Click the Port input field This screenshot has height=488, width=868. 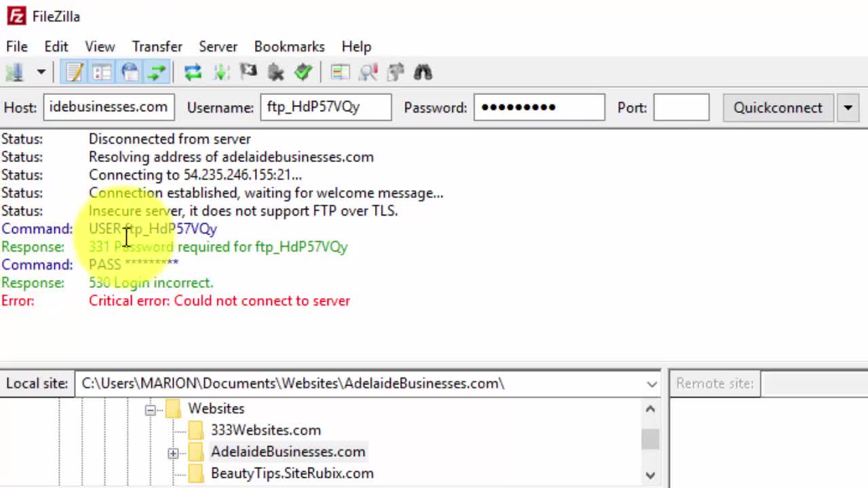(682, 107)
